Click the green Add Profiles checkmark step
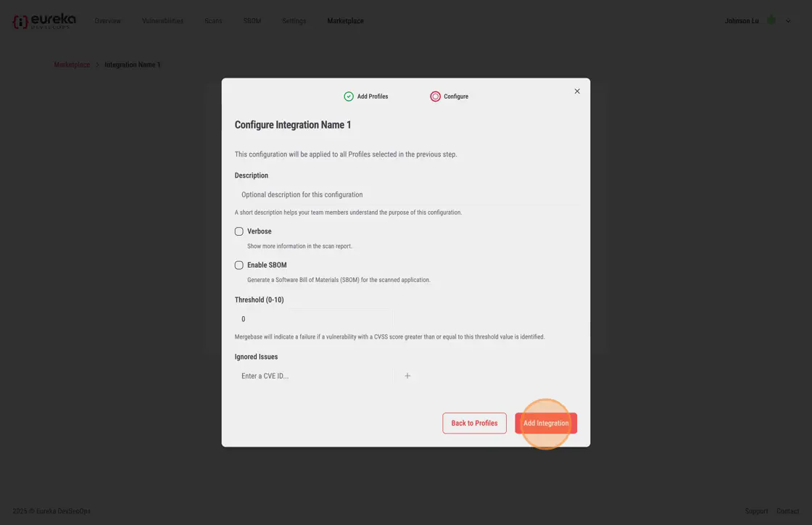Image resolution: width=812 pixels, height=525 pixels. 349,96
